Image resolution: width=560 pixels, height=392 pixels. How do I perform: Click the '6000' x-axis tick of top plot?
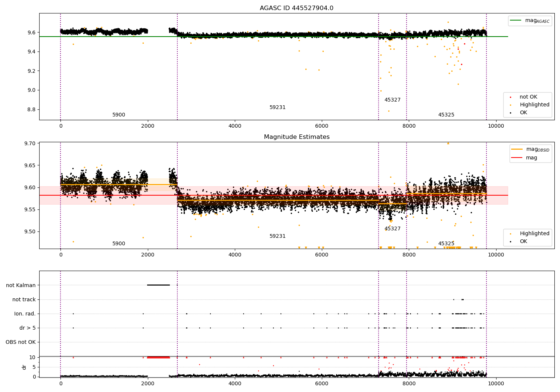322,126
